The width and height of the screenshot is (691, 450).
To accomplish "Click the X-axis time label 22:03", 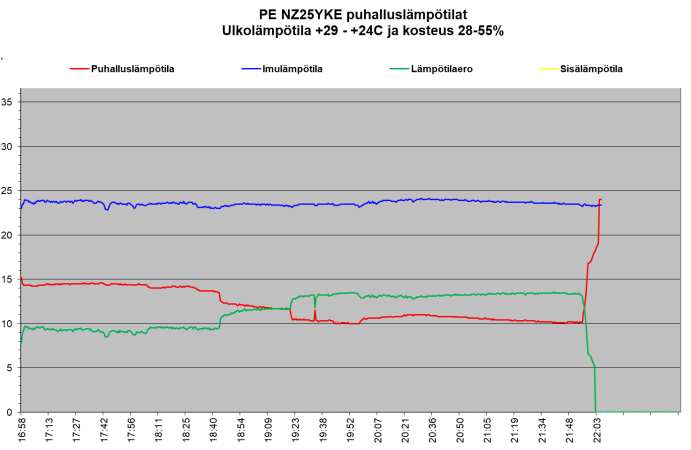I will (598, 431).
